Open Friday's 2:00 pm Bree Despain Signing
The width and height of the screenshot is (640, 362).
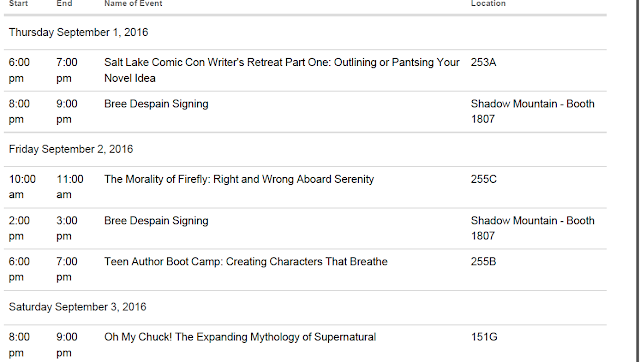(x=156, y=220)
